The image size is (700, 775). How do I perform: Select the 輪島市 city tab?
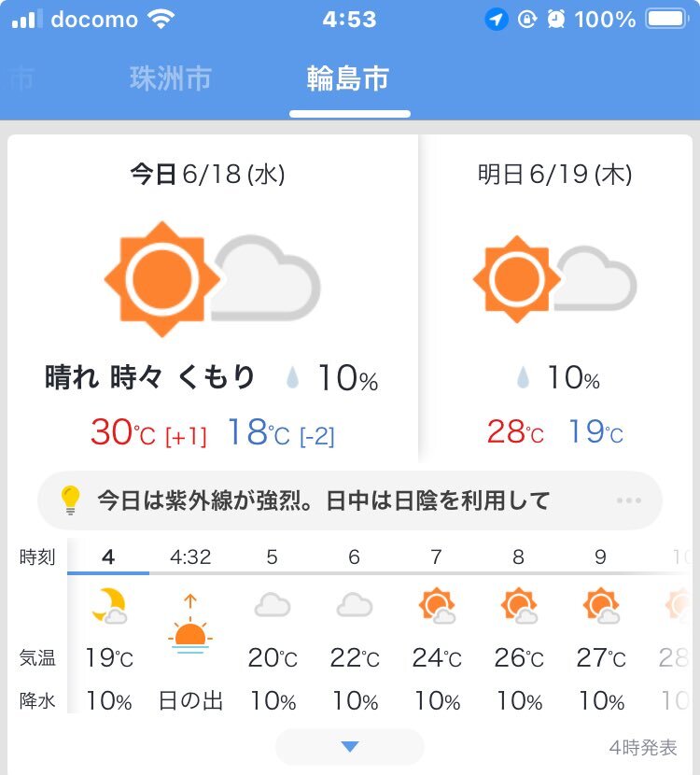click(348, 78)
